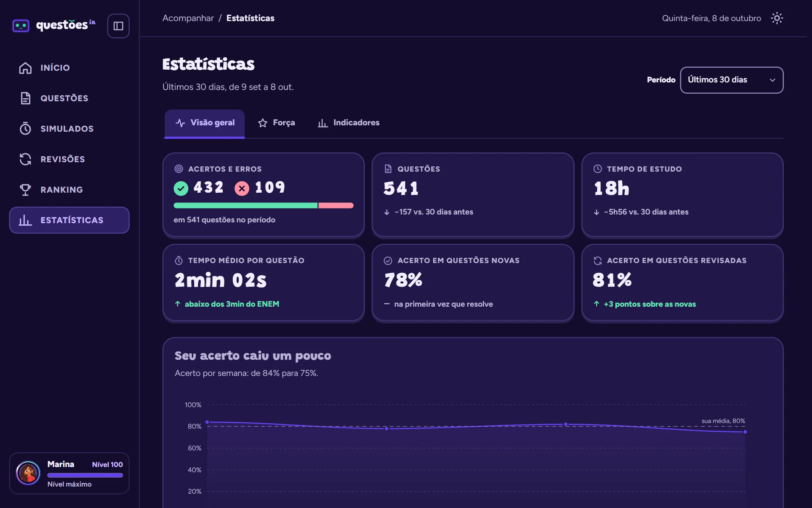The image size is (812, 508).
Task: Click the Força star icon
Action: [262, 123]
